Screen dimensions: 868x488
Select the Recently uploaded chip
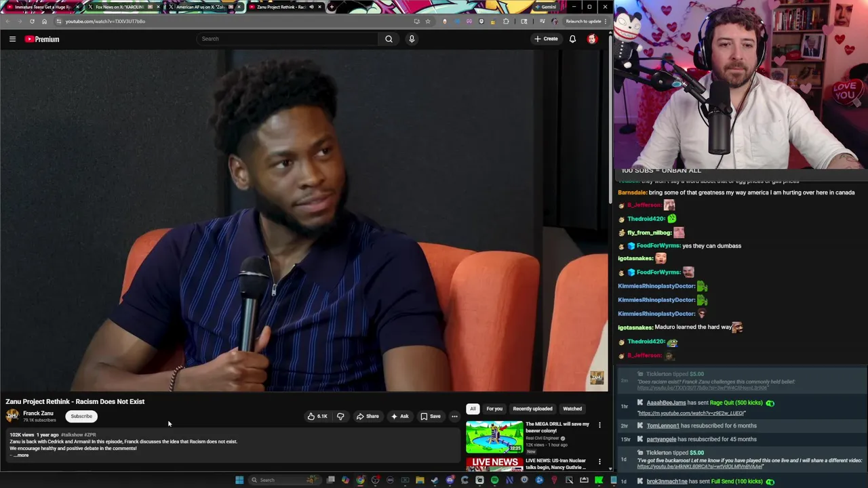[x=532, y=409]
